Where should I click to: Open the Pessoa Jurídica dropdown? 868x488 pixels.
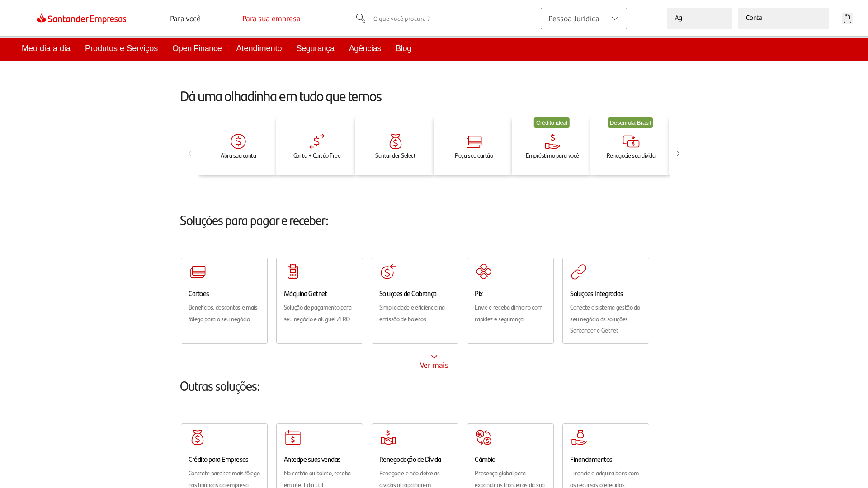click(x=584, y=19)
